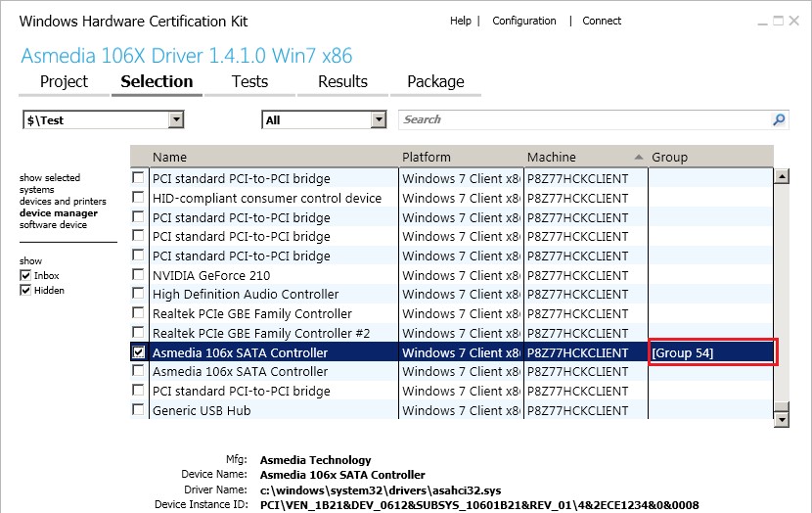Select the [Group 54] cell
This screenshot has height=513, width=812.
(x=712, y=352)
